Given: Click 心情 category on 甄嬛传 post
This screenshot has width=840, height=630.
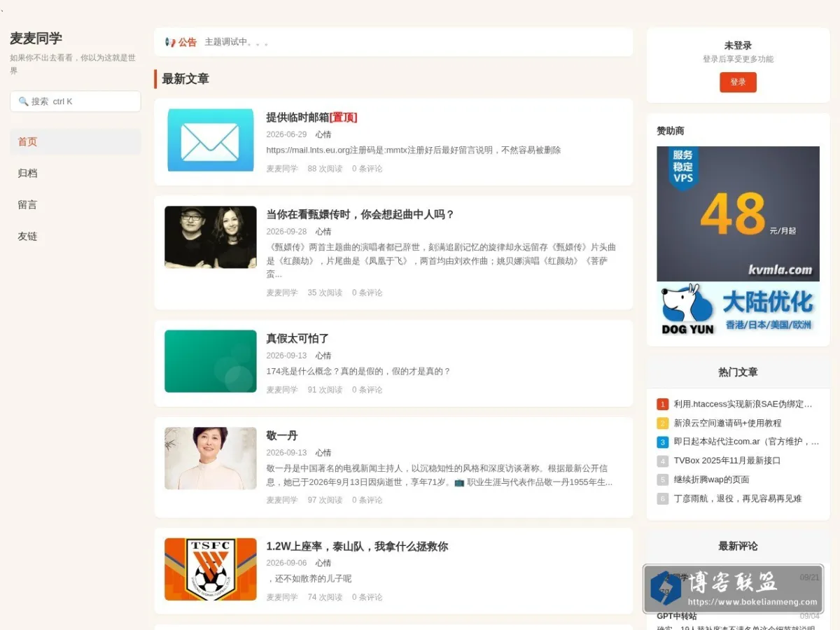Looking at the screenshot, I should click(x=323, y=232).
